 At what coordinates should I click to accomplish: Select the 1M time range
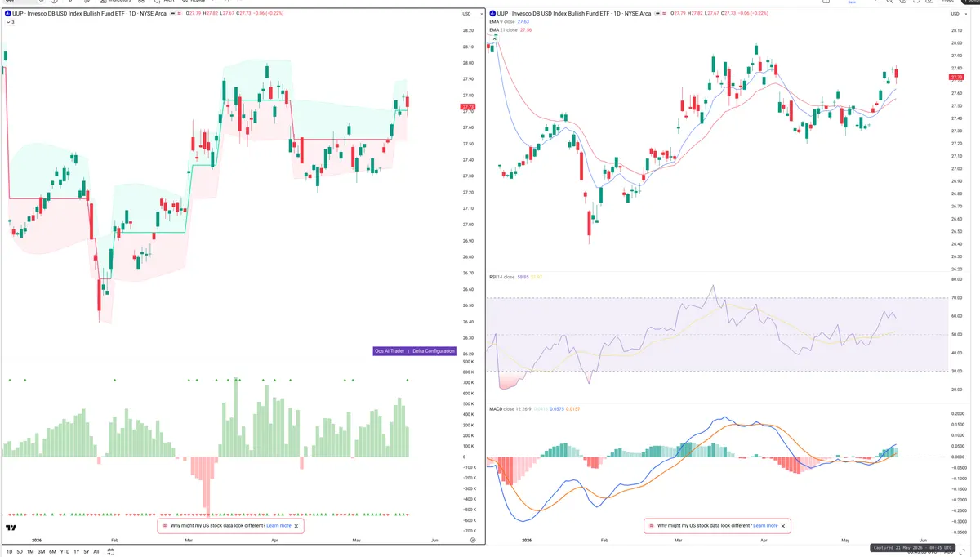pyautogui.click(x=30, y=552)
